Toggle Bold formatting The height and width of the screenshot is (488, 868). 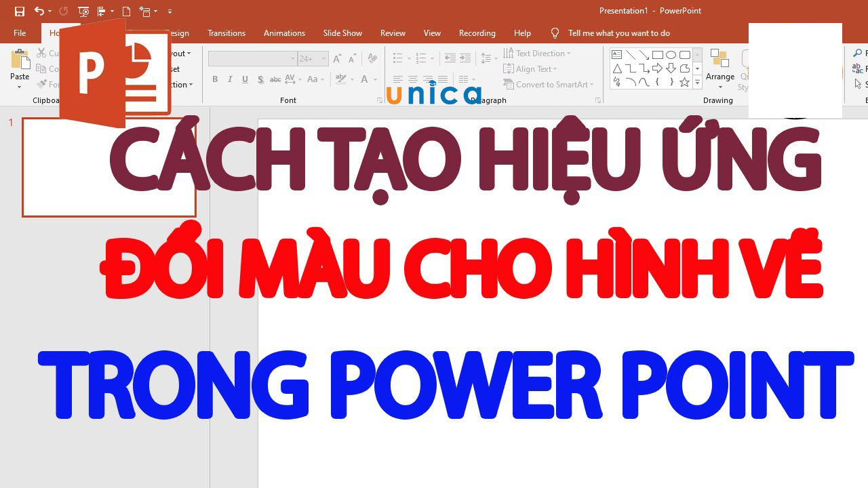coord(215,79)
